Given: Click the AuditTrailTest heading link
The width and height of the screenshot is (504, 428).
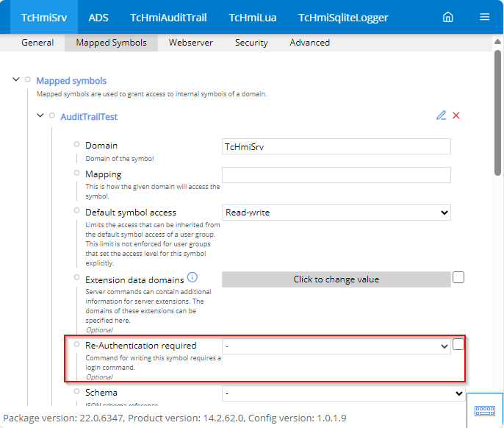Looking at the screenshot, I should 89,116.
